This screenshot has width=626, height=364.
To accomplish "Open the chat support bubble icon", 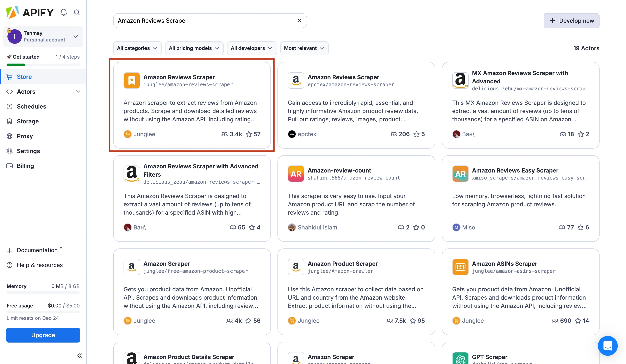I will point(607,346).
